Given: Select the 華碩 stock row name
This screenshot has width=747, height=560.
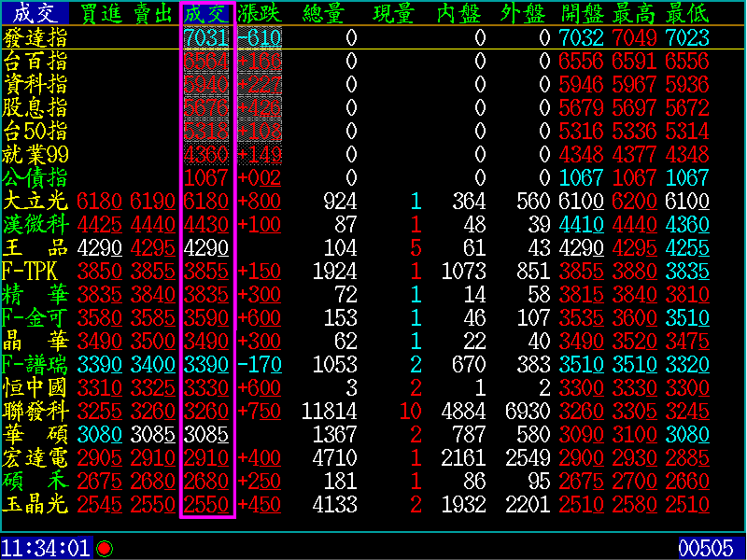Looking at the screenshot, I should (x=35, y=434).
